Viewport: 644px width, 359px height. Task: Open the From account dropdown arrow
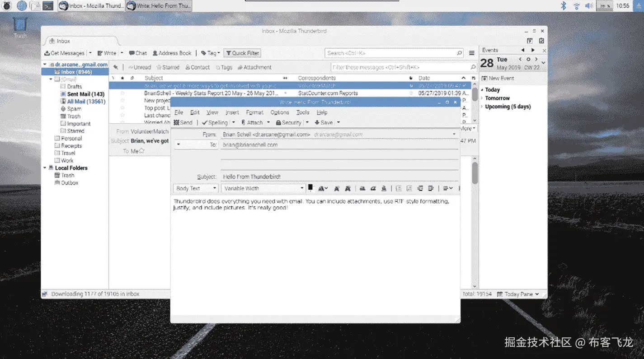454,134
